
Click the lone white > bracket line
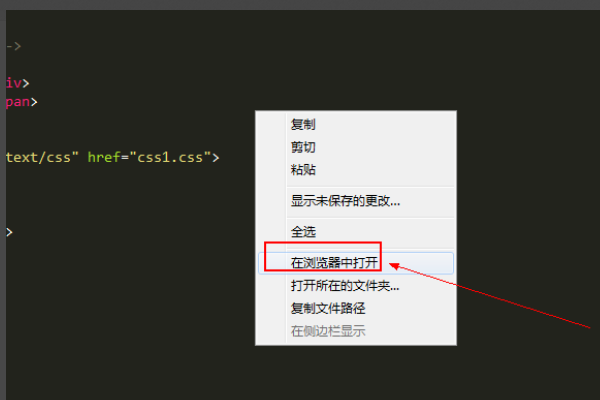coord(9,232)
